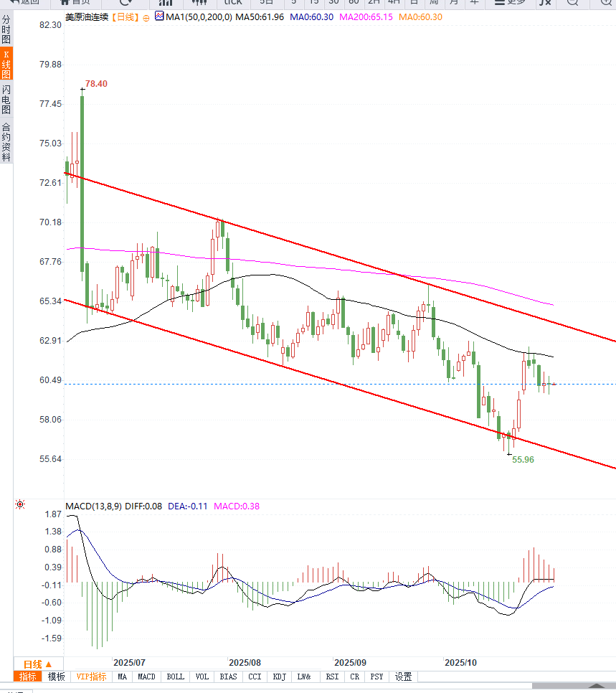Click the magenta MA200:65.15 value label
Viewport: 616px width, 693px height.
[x=366, y=17]
